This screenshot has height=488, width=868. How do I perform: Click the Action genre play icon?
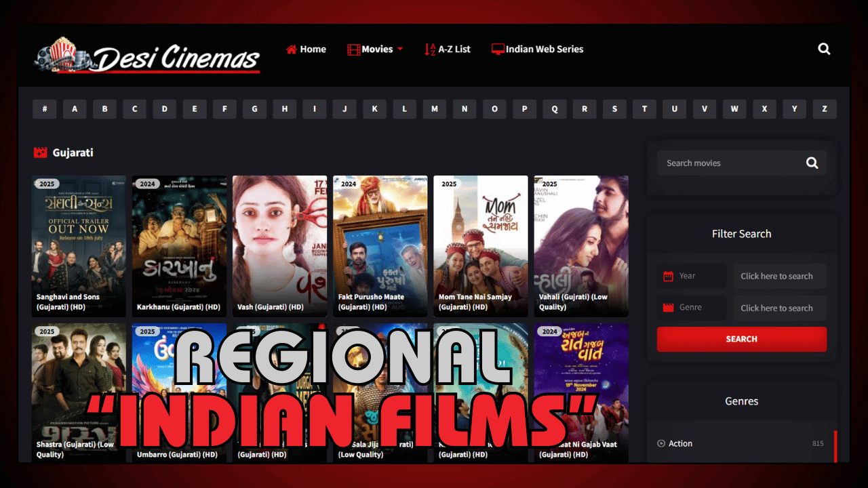click(661, 443)
